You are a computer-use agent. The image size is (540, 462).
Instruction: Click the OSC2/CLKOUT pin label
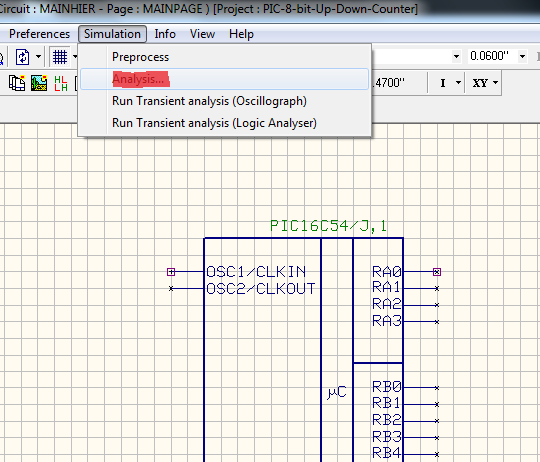(261, 288)
